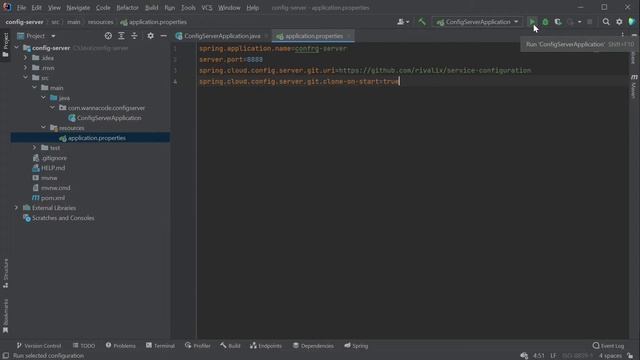Run with Coverage icon in toolbar
Screen dimensions: 640x360
558,22
